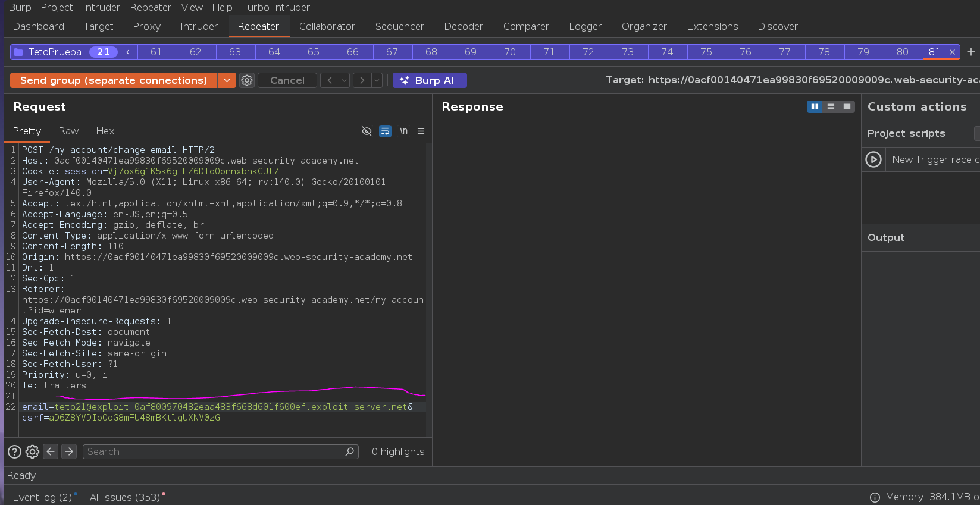980x505 pixels.
Task: Jump to previous search match
Action: pyautogui.click(x=51, y=451)
